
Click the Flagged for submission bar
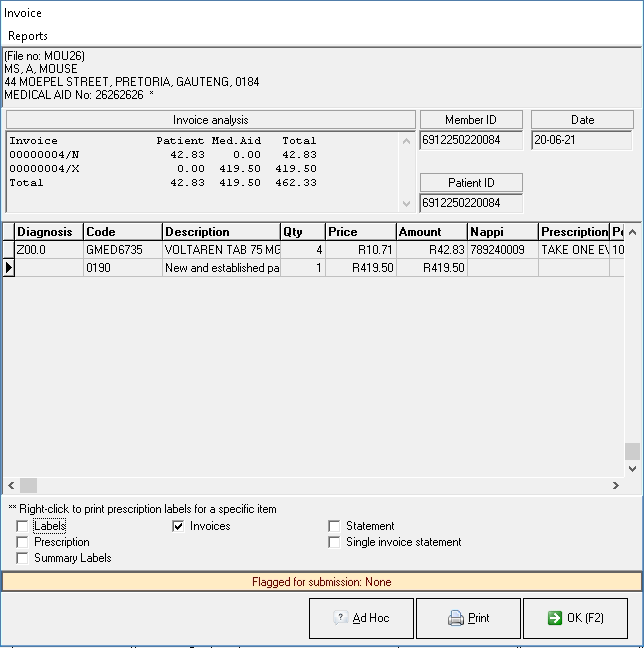coord(322,582)
